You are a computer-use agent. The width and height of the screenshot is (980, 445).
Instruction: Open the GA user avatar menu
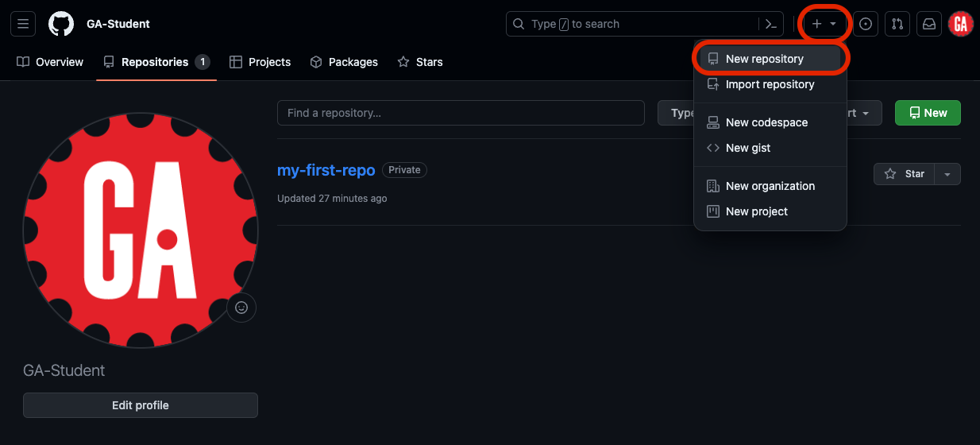pyautogui.click(x=961, y=24)
